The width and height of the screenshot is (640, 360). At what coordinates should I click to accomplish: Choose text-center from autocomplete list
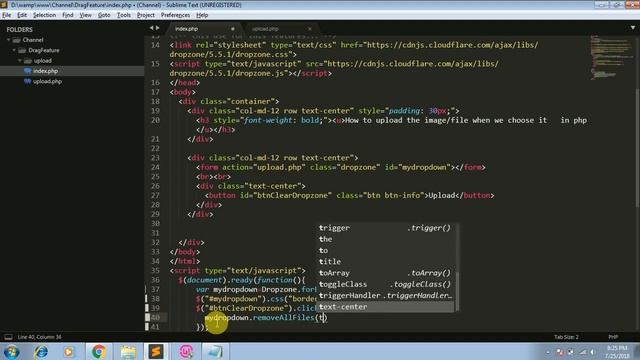click(386, 307)
